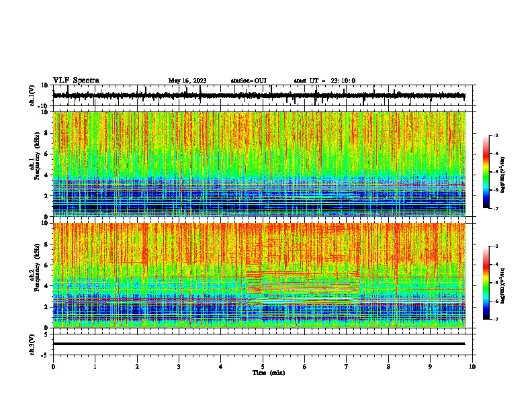Click inside the ch.2 spectrogram panel
This screenshot has height=411, width=532.
tap(259, 275)
